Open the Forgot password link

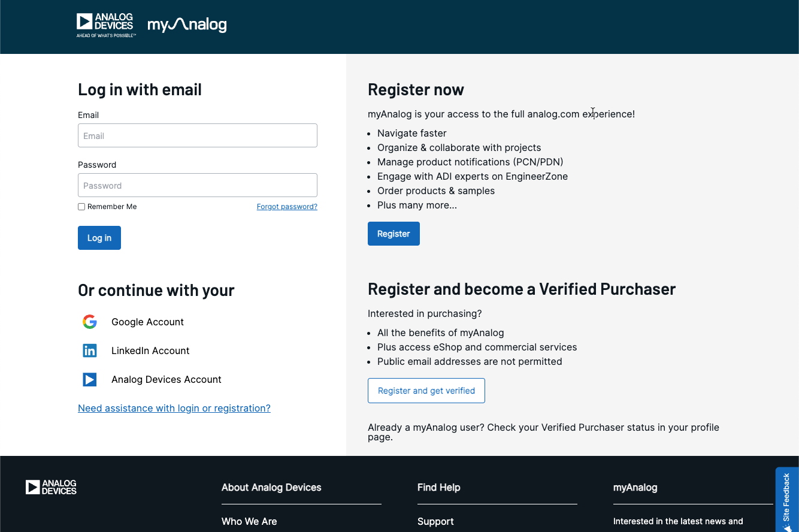(x=287, y=207)
